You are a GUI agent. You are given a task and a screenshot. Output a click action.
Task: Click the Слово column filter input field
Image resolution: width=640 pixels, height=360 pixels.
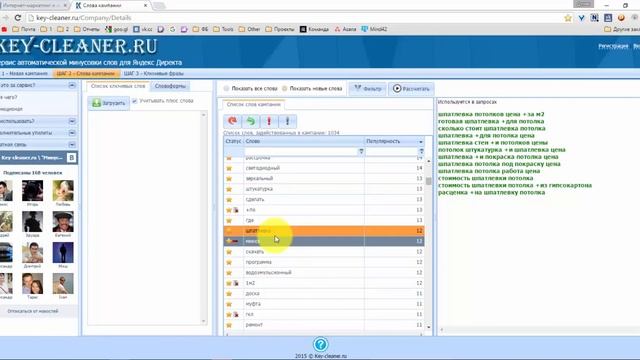coord(301,151)
